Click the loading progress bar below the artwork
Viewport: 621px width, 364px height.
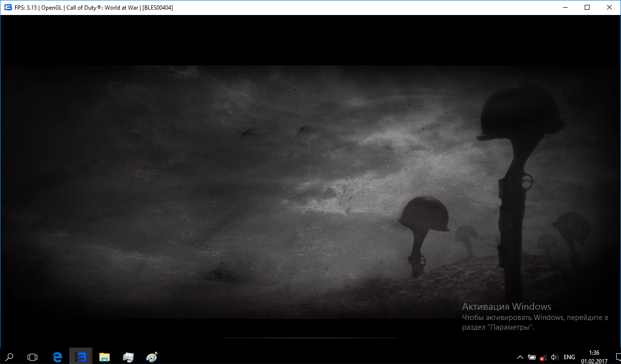[310, 337]
